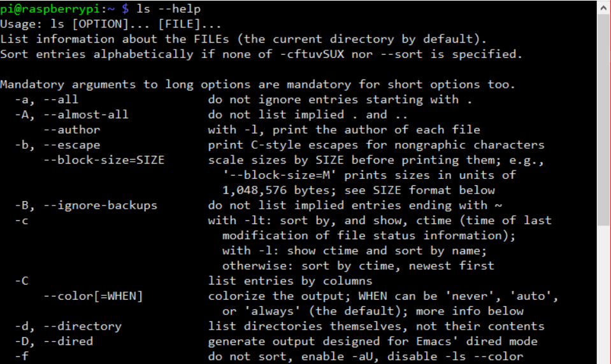Click the '--author' option text
The width and height of the screenshot is (611, 364).
(72, 130)
